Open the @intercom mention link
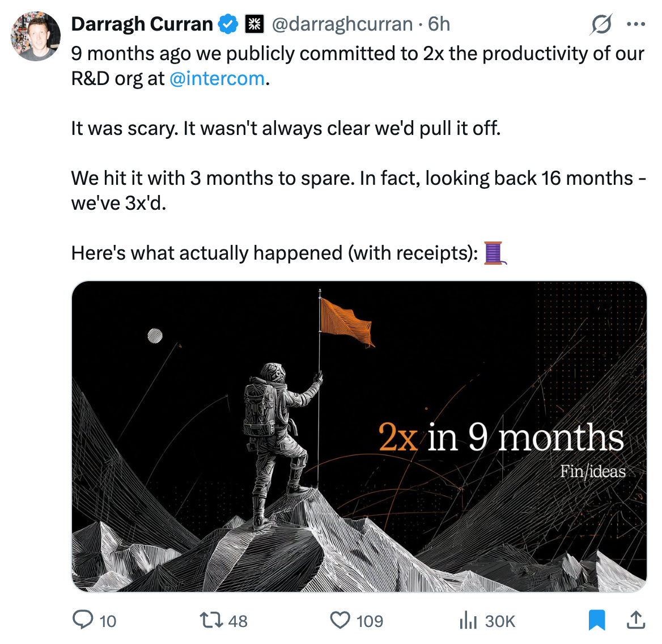662x644 pixels. pos(217,78)
